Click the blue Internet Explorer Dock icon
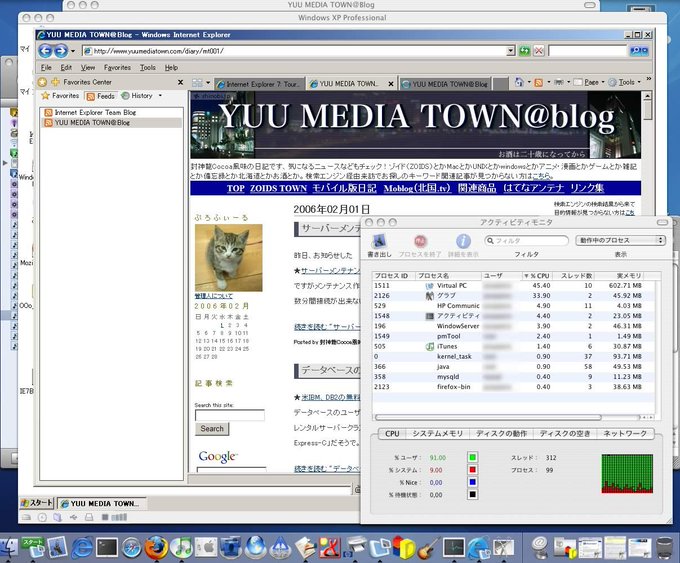This screenshot has width=680, height=563. point(82,547)
